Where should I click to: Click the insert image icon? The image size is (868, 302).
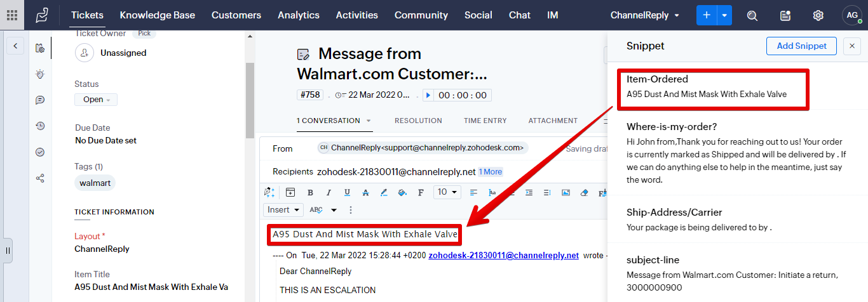(x=566, y=192)
